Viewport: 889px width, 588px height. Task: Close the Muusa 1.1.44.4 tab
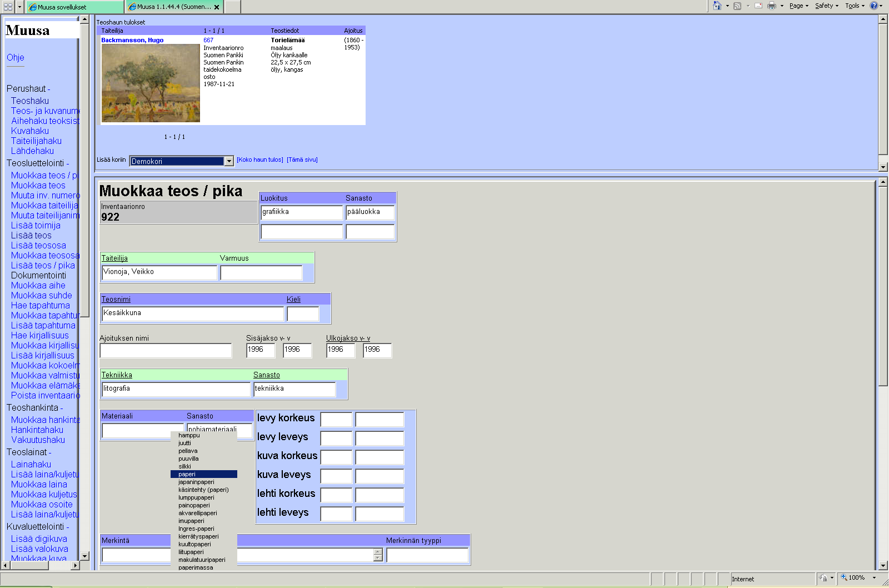click(x=217, y=7)
